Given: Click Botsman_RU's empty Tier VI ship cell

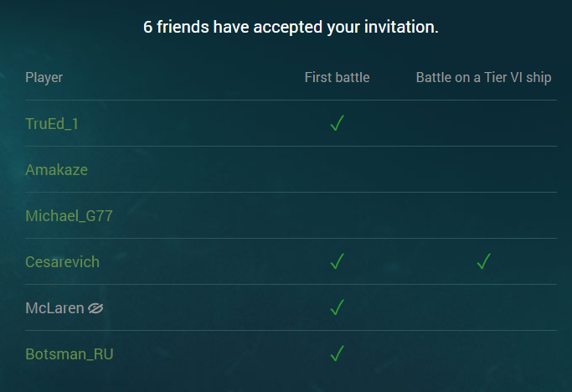Looking at the screenshot, I should point(484,353).
